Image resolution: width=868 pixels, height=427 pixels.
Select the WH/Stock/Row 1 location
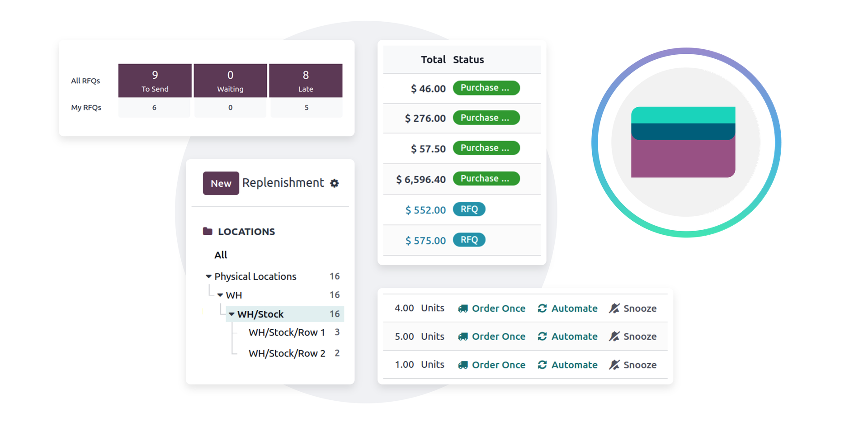tap(287, 332)
